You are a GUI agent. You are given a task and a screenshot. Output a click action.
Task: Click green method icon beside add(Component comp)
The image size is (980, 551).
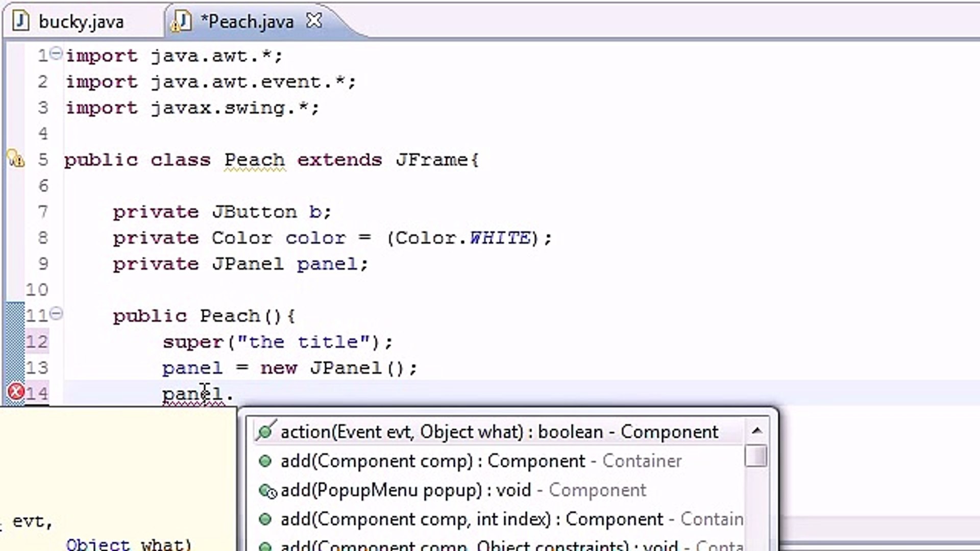(265, 461)
